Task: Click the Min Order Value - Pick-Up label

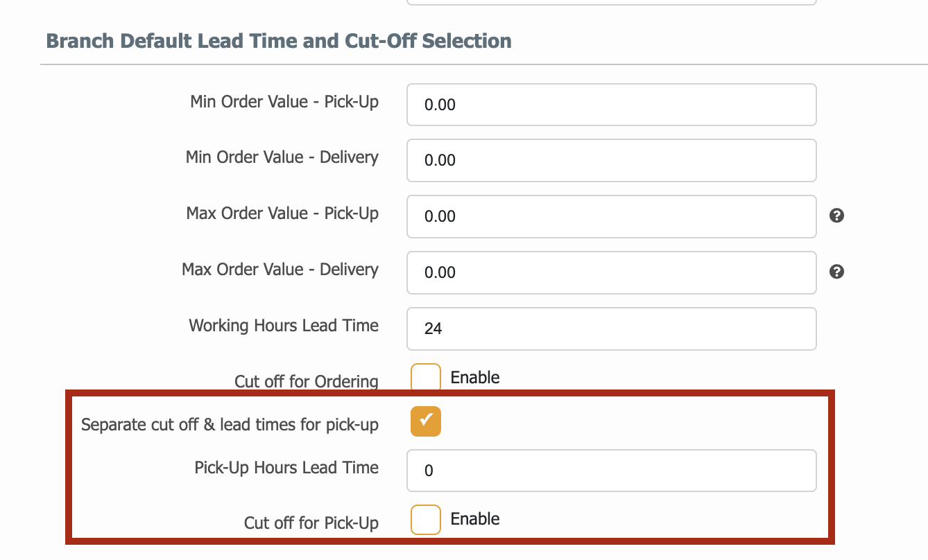Action: click(284, 102)
